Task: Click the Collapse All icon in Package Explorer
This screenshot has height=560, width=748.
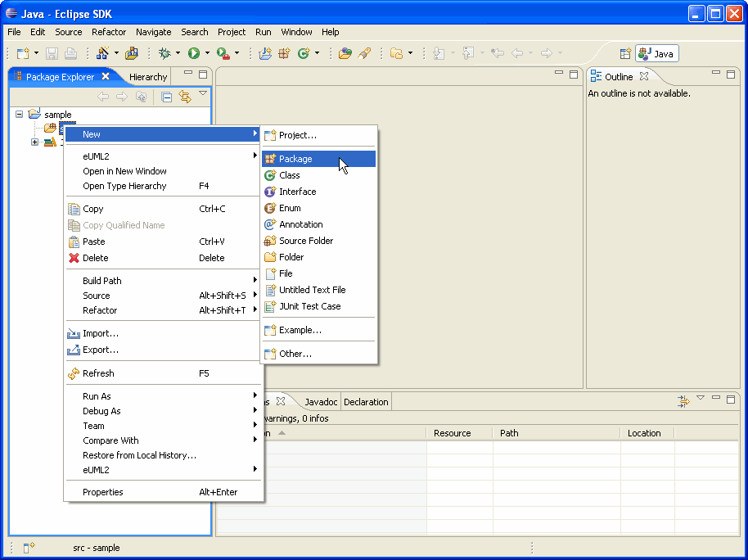Action: coord(166,97)
